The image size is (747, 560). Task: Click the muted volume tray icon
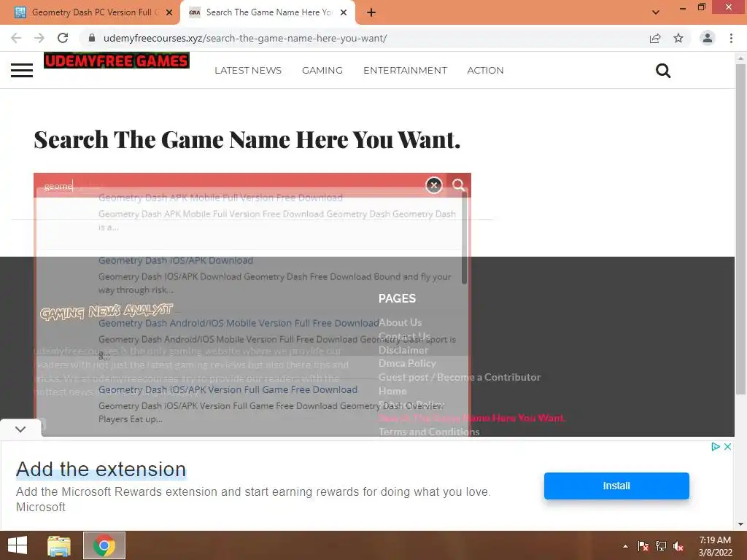click(x=678, y=546)
